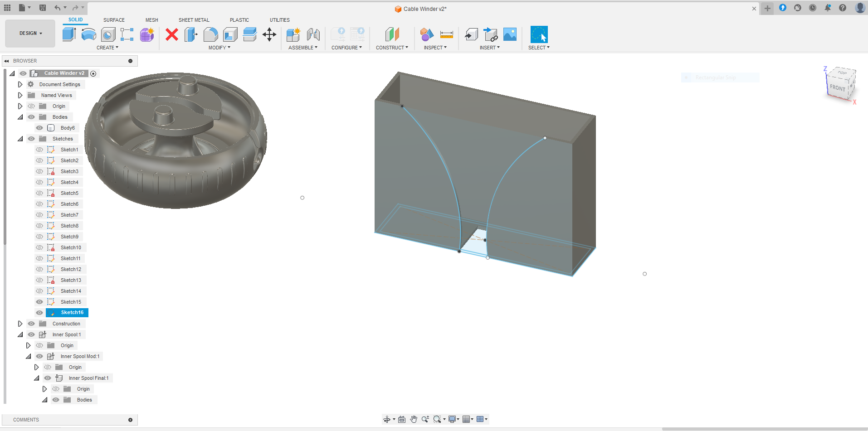Screen dimensions: 868x431
Task: Click the New Component icon
Action: tap(293, 34)
